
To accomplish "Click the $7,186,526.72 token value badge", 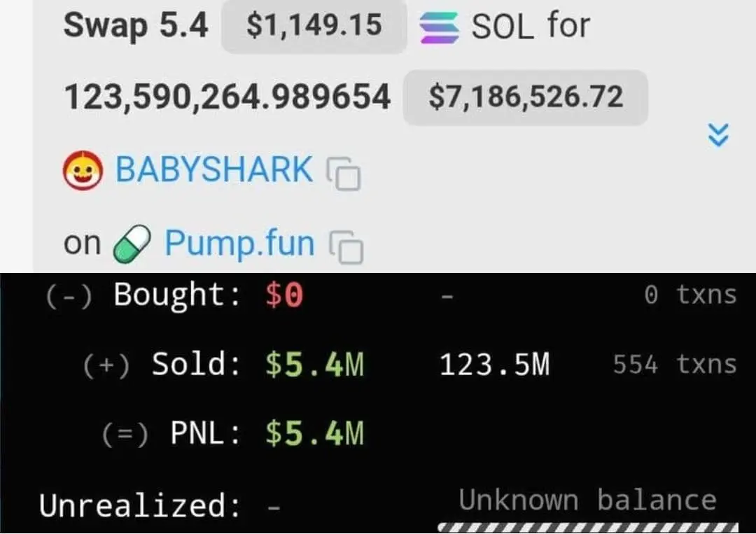I will coord(526,97).
